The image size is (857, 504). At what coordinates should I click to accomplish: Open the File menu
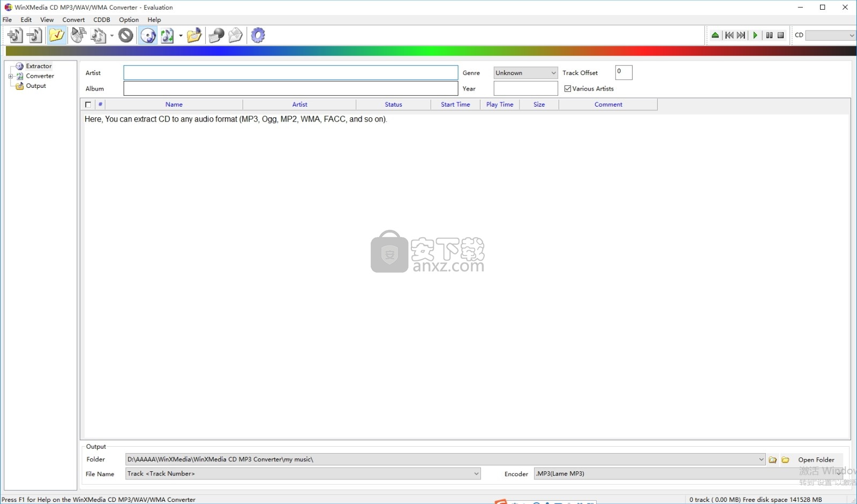[7, 20]
